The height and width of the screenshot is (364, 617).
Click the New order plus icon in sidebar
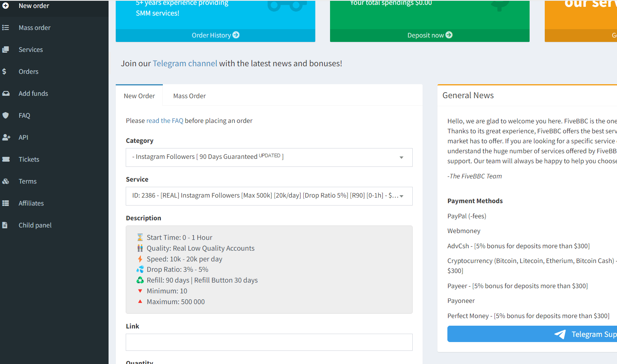[x=6, y=6]
